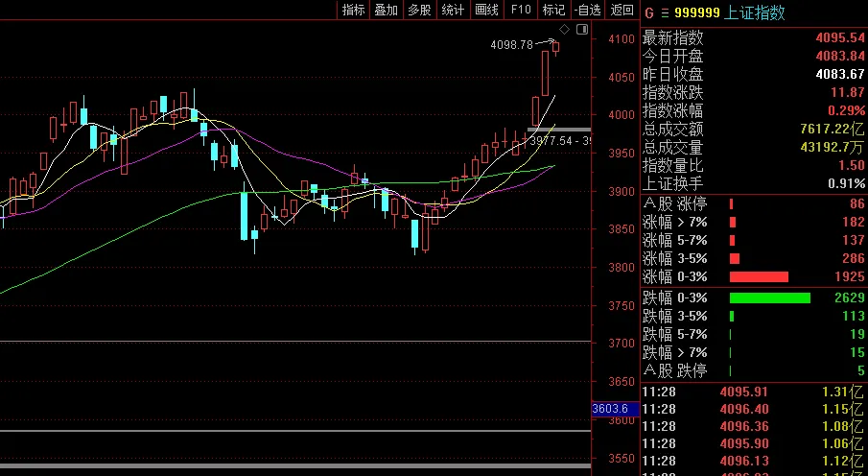Click the 4098.78 high price annotation
868x476 pixels.
(x=510, y=45)
